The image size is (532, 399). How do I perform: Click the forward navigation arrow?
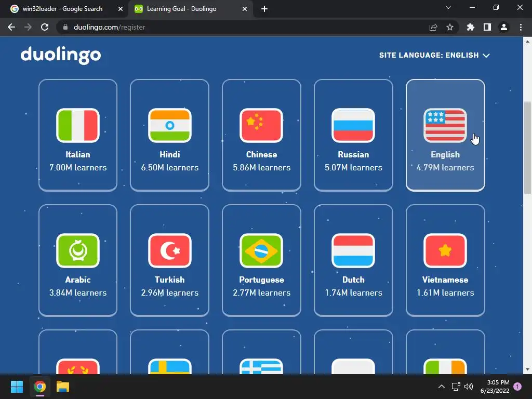click(28, 27)
